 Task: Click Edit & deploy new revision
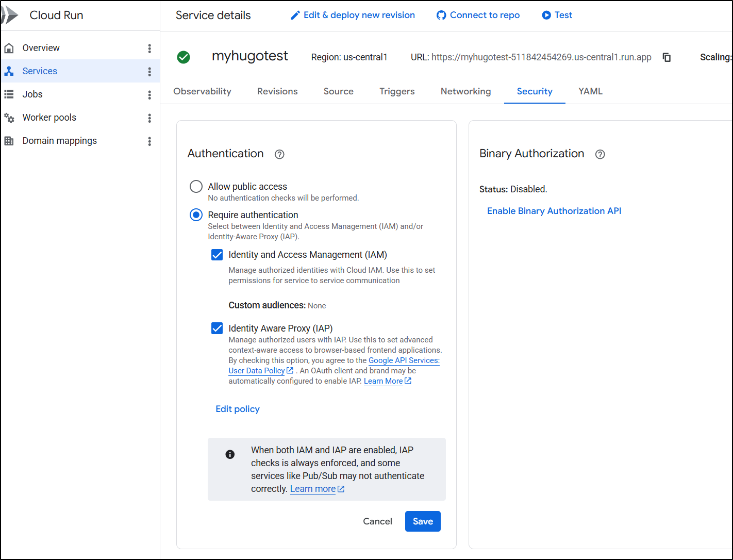tap(353, 15)
